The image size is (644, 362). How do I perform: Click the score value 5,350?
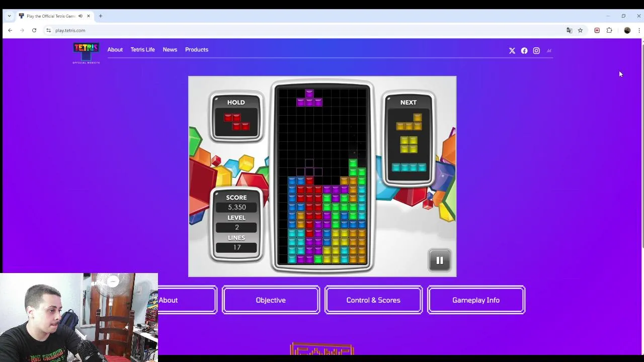tap(236, 207)
